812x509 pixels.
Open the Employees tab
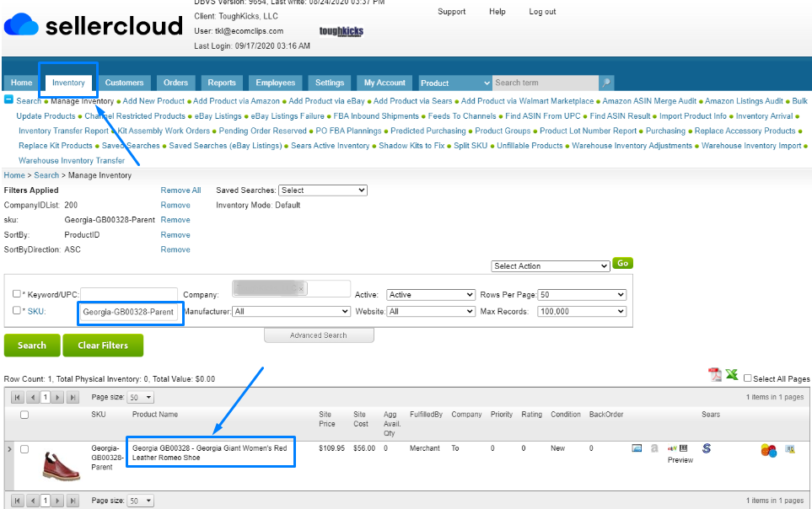click(276, 83)
